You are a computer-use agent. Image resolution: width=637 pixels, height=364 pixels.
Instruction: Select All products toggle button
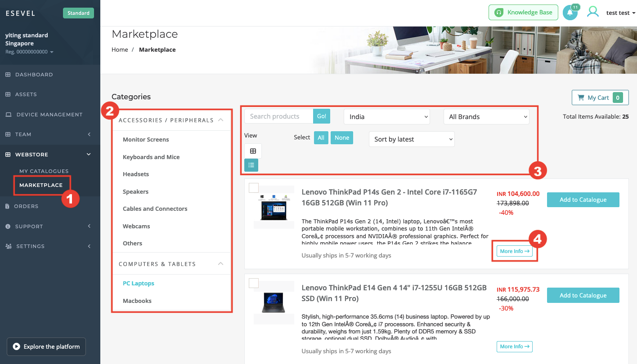tap(321, 138)
